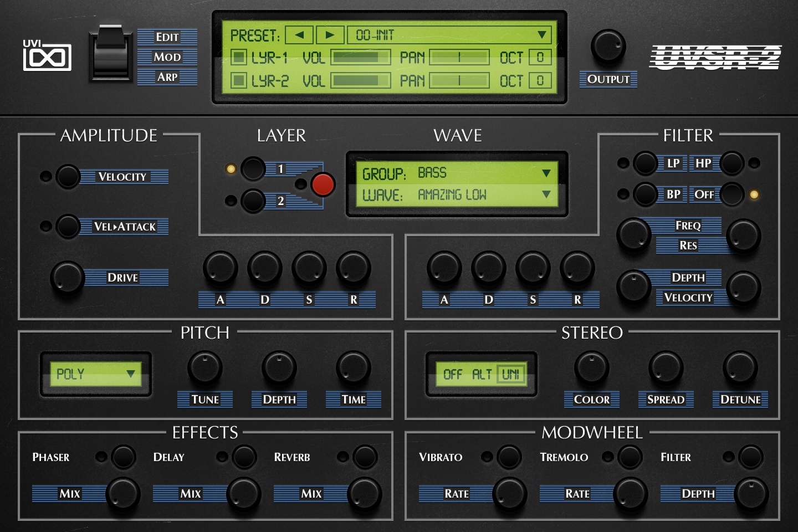Screen dimensions: 798x532
Task: Open the Edit panel on the top bar
Action: coord(167,37)
